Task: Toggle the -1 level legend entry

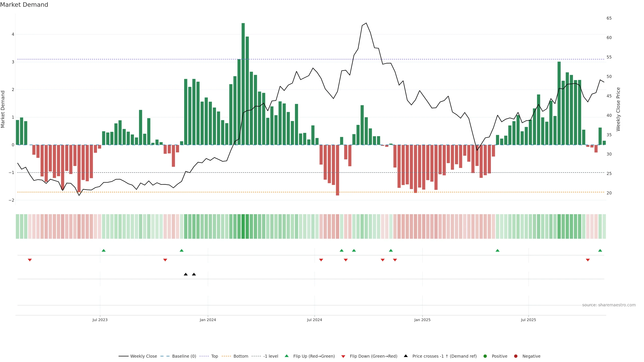Action: click(x=271, y=356)
